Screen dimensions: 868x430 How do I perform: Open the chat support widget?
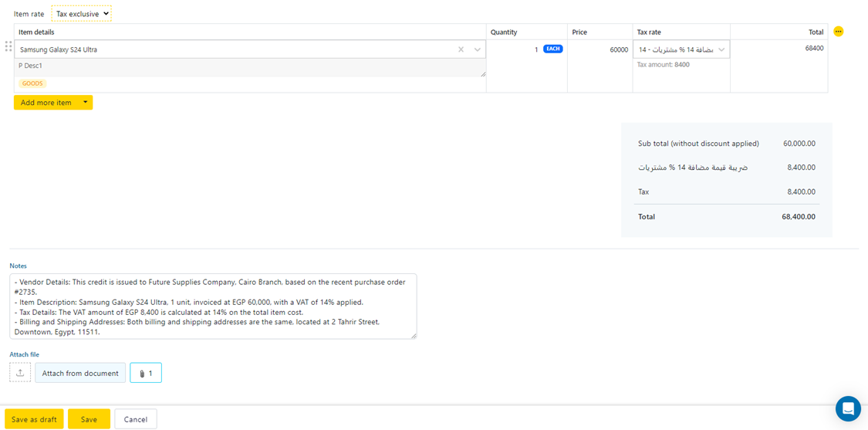click(848, 409)
